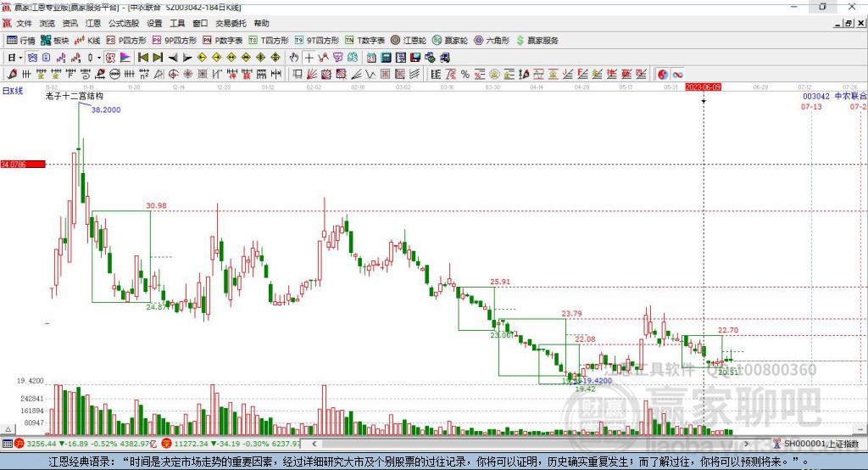Step chart forward with black right arrow

pos(187,57)
